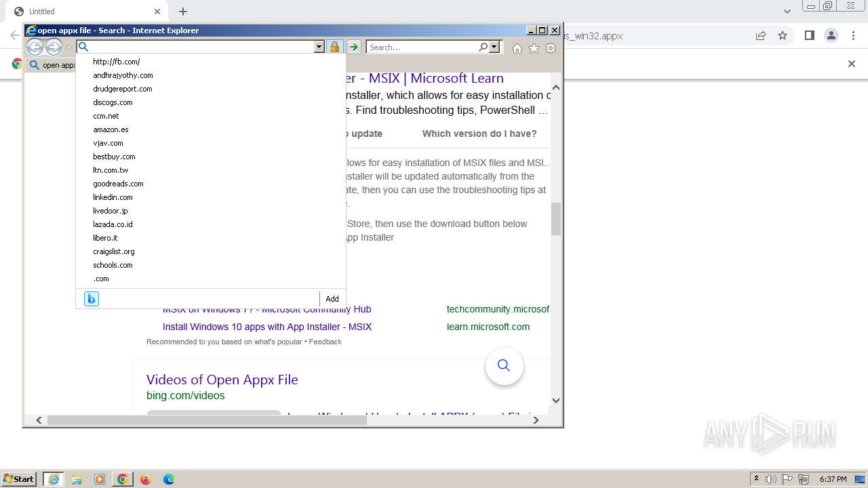
Task: Click Add search provider button
Action: point(332,299)
